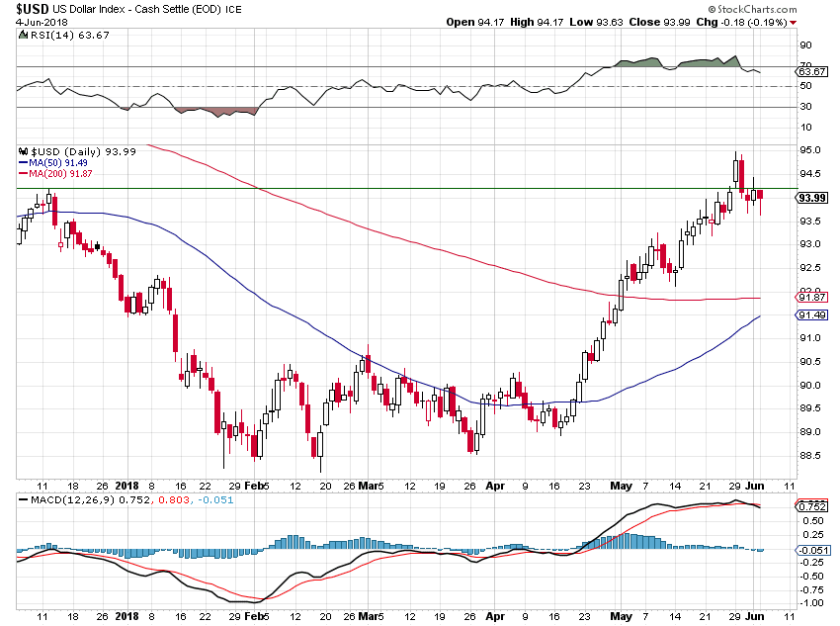Select the candlestick icon before $USD (Daily)
Screen dimensions: 840x626
22,150
